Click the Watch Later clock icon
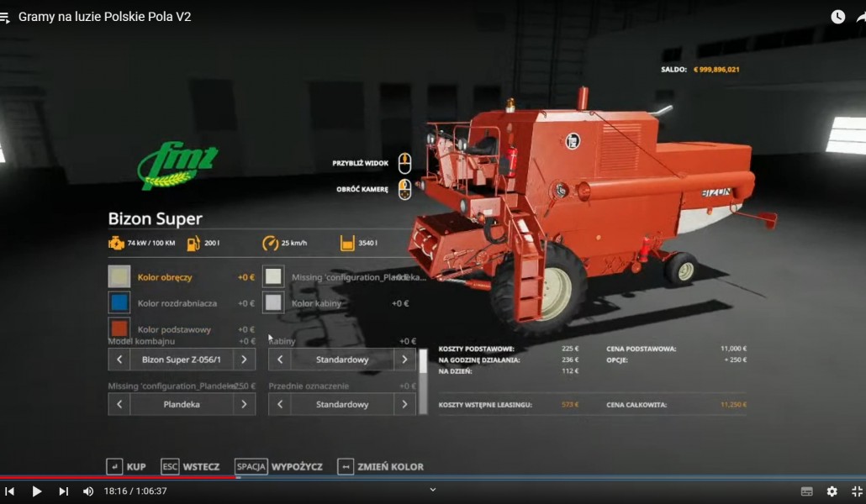 coord(837,17)
